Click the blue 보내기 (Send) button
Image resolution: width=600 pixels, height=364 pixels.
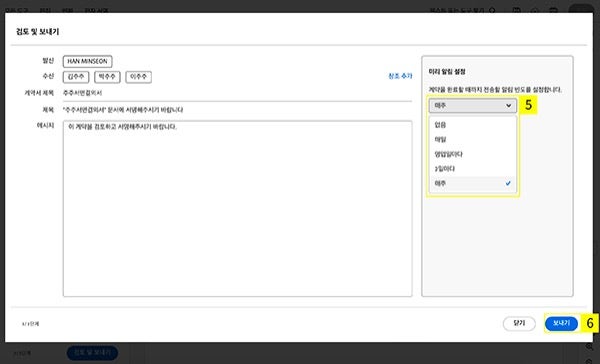(x=561, y=323)
